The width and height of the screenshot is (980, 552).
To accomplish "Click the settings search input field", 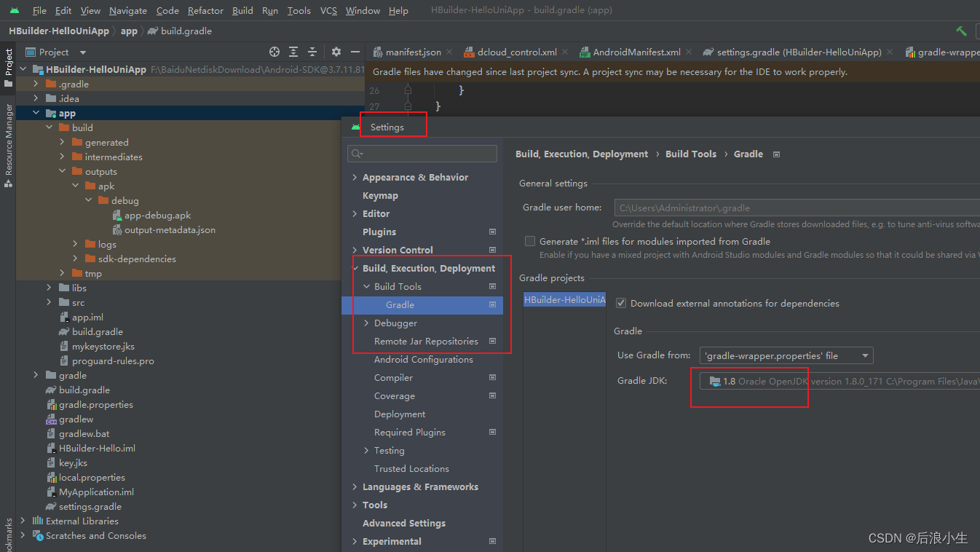I will [x=422, y=154].
